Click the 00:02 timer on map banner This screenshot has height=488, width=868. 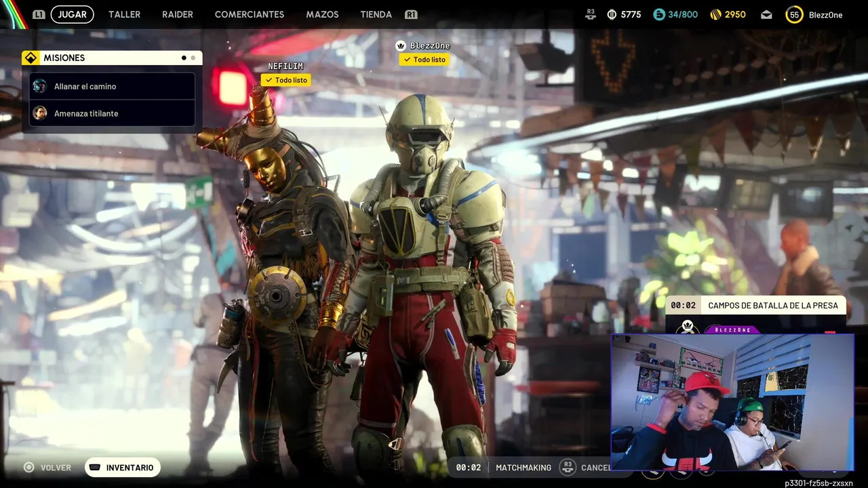point(684,306)
